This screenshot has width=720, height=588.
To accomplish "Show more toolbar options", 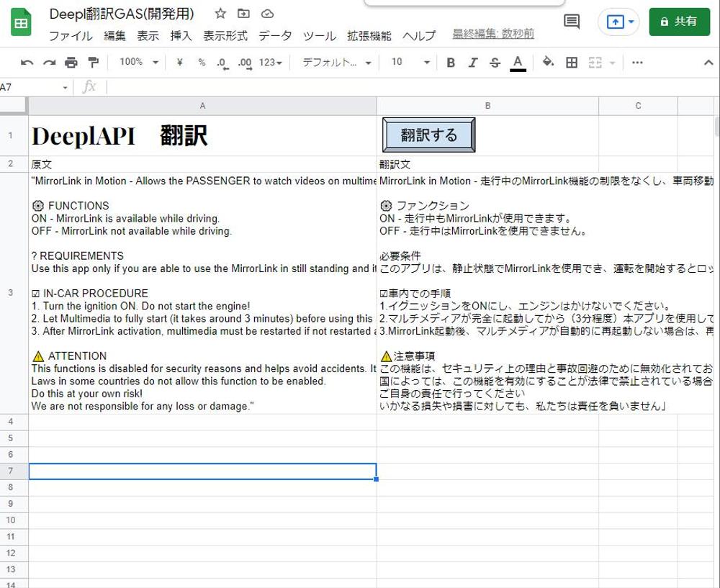I will pos(637,63).
